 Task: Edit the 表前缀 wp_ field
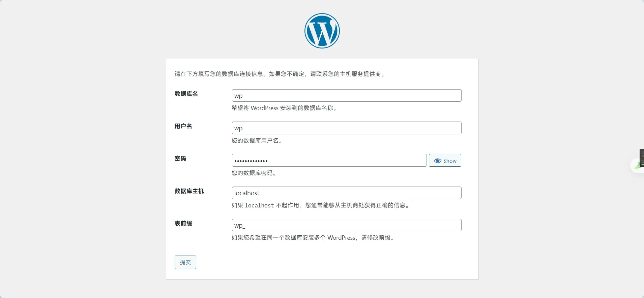click(347, 225)
